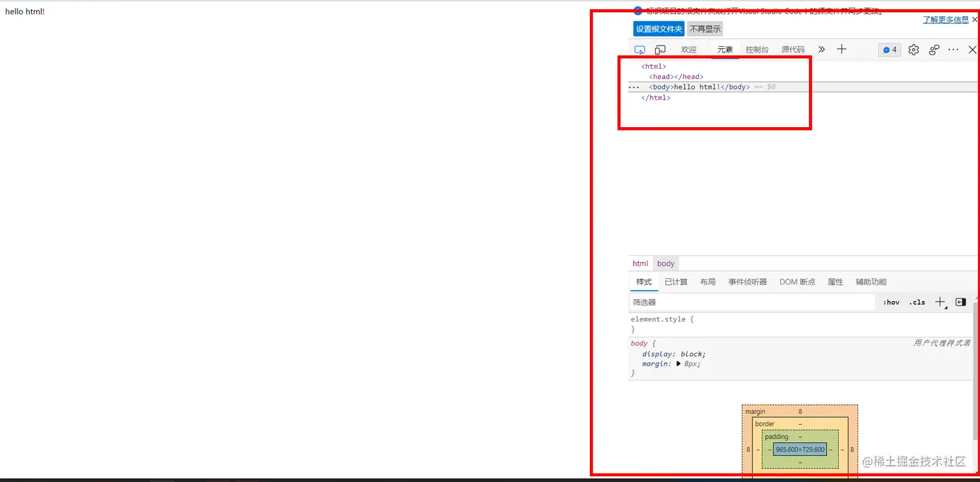980x482 pixels.
Task: Select the </html> closing tag
Action: coord(655,97)
